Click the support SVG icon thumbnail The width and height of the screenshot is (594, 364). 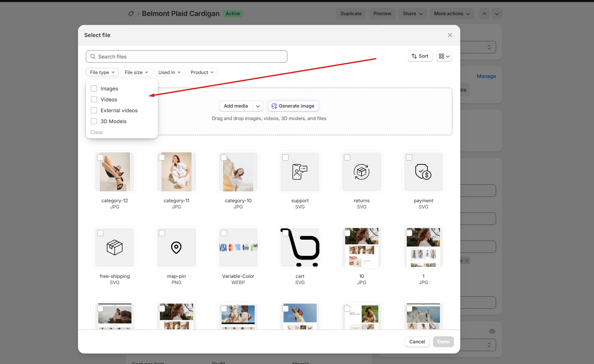(300, 172)
